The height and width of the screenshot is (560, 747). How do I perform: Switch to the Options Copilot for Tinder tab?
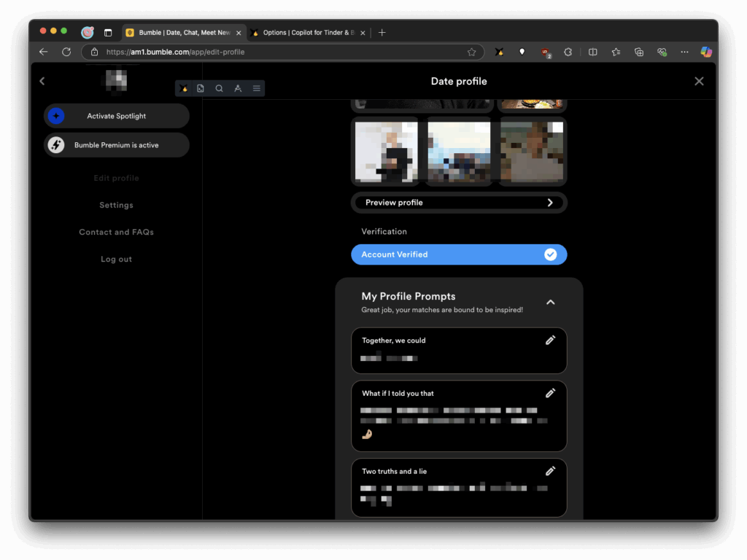(x=309, y=32)
